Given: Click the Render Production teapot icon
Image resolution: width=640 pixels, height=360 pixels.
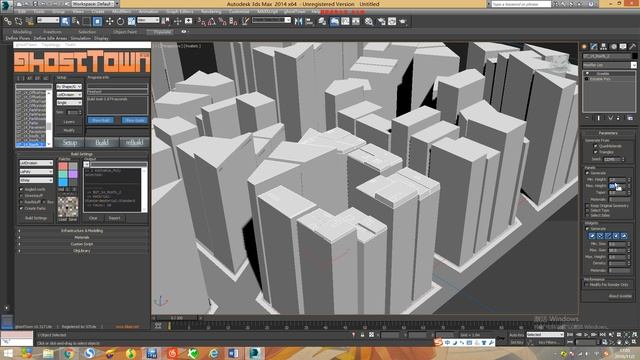Looking at the screenshot, I should (403, 21).
